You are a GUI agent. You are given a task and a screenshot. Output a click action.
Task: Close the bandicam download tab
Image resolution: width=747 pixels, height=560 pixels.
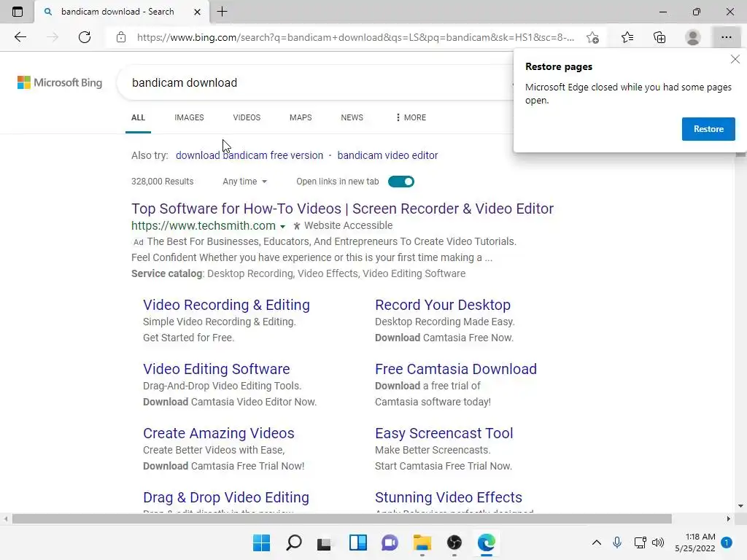197,12
